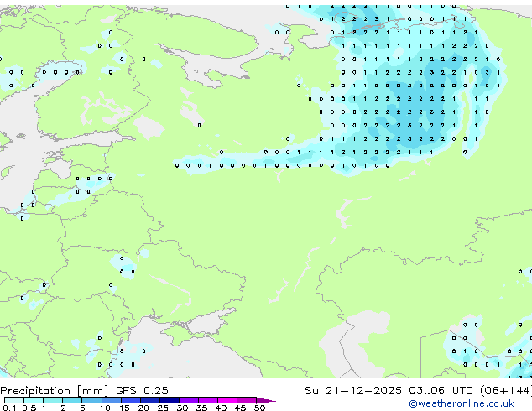532x411 pixels.
Task: Select the 2–5 mm legend color box
Action: 72,400
